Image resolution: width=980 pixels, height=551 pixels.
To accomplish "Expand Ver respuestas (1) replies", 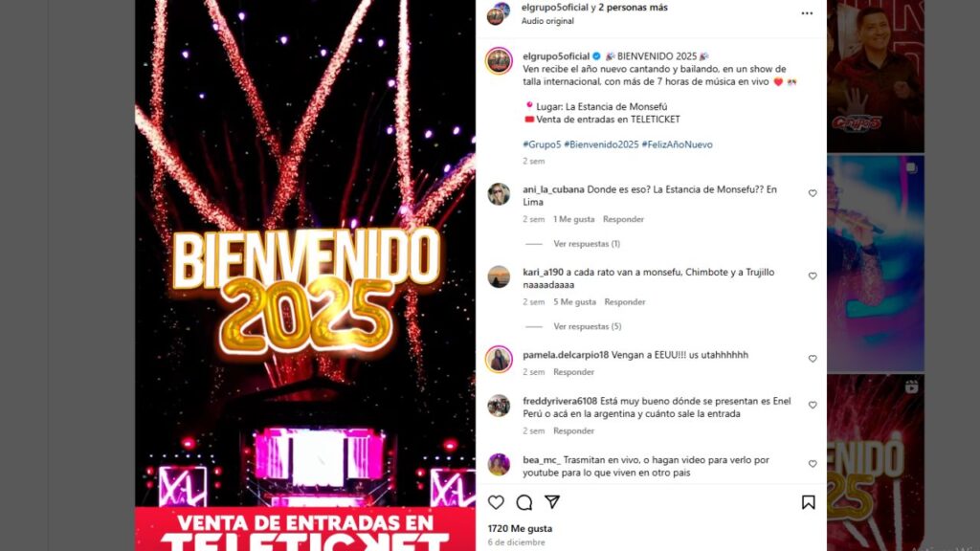I will pyautogui.click(x=587, y=244).
